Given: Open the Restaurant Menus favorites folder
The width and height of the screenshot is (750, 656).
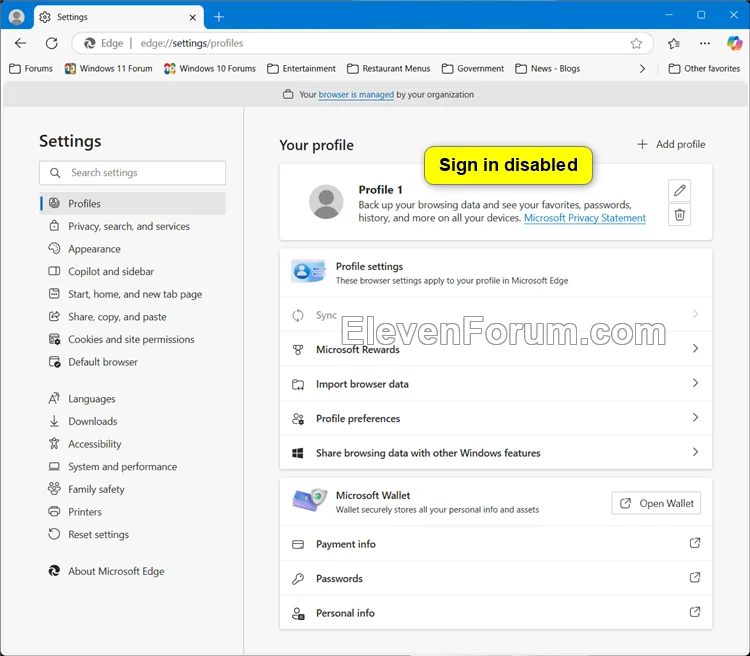Looking at the screenshot, I should coord(388,69).
